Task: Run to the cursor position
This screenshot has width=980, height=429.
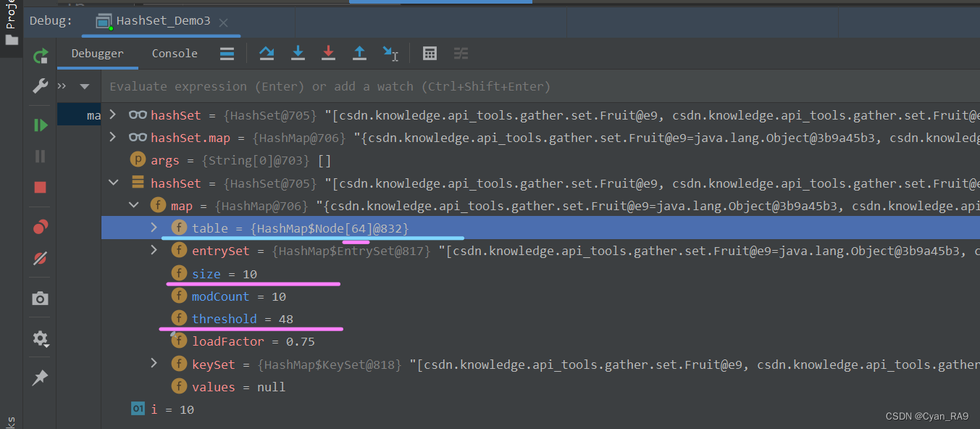Action: [391, 53]
